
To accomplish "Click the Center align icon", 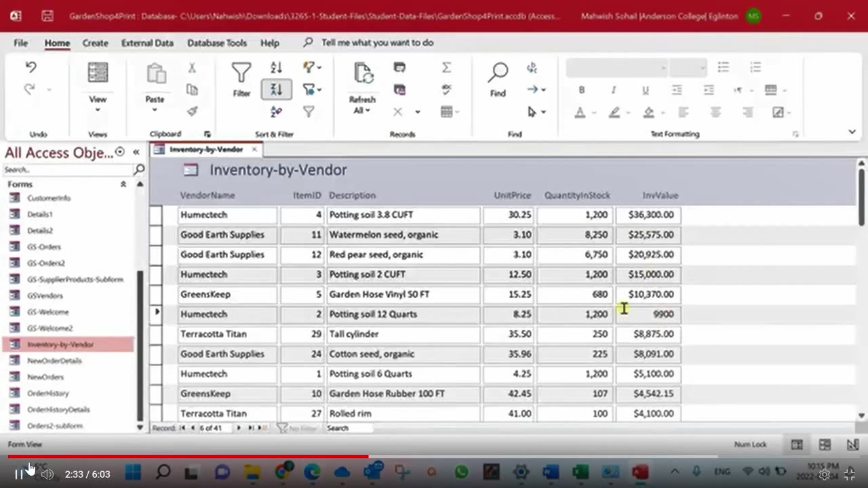I will coord(715,112).
